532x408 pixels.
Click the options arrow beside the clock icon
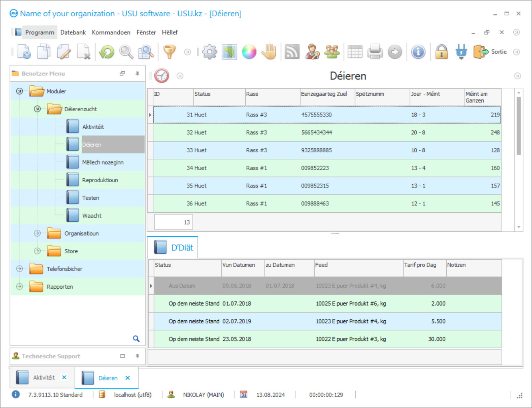(180, 76)
